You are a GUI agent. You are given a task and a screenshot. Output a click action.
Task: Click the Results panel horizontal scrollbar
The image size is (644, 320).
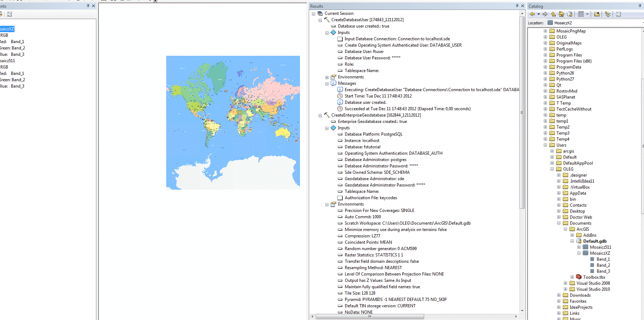click(x=370, y=316)
